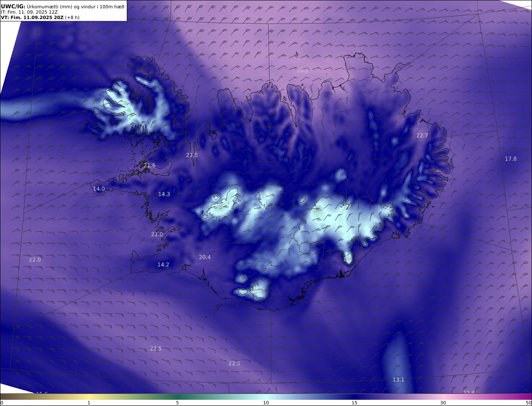Select the 20.4 value on the map
This screenshot has width=532, height=406.
(205, 257)
